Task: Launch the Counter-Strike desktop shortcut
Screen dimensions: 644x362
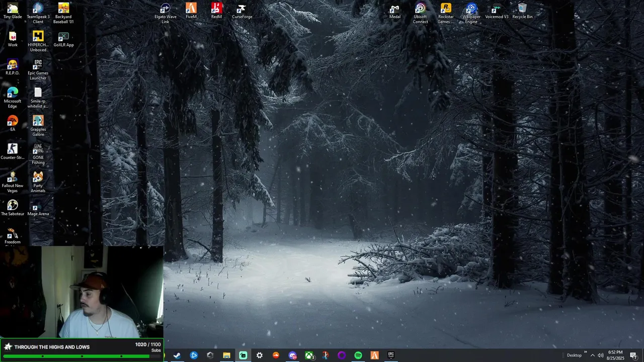Action: (x=13, y=152)
